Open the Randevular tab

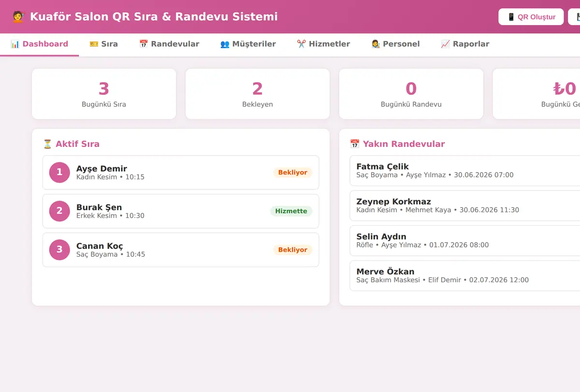point(169,44)
